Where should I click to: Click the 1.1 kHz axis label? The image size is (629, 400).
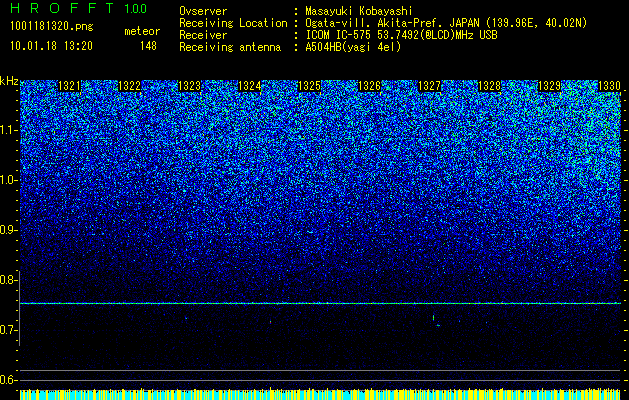(8, 130)
